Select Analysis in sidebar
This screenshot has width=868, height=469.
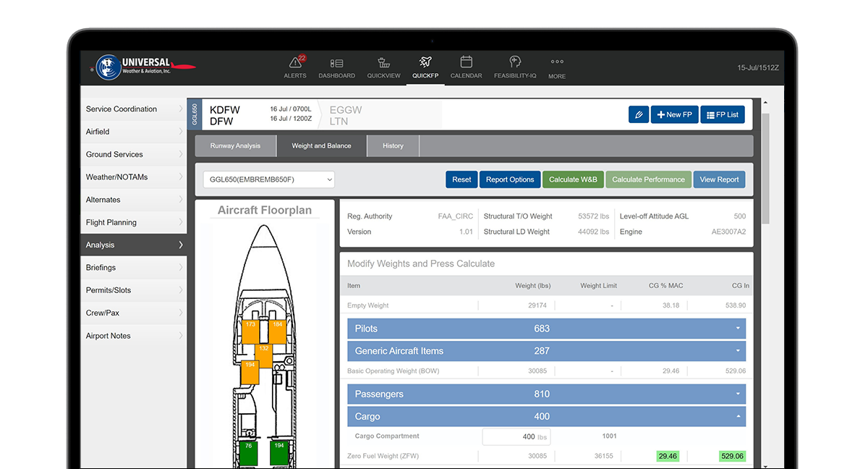coord(134,245)
